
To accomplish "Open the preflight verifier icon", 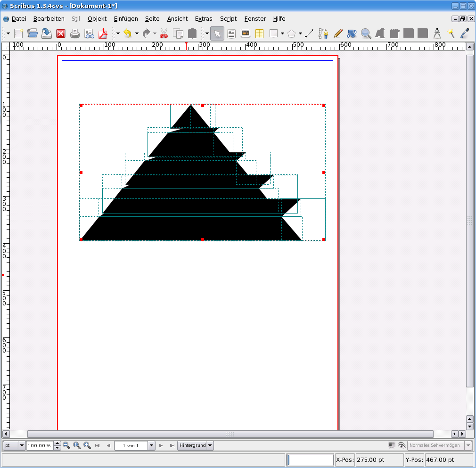I will pos(89,33).
